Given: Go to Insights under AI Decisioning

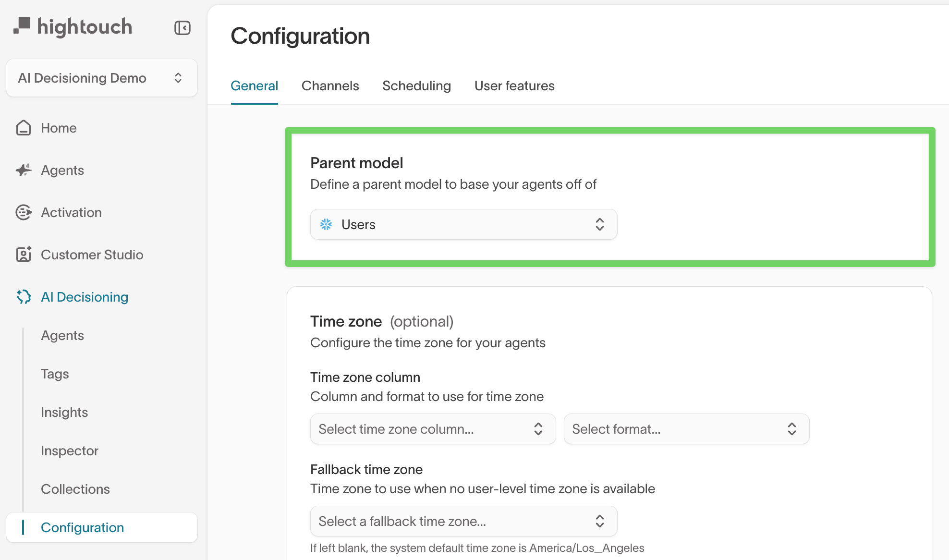Looking at the screenshot, I should [x=64, y=412].
